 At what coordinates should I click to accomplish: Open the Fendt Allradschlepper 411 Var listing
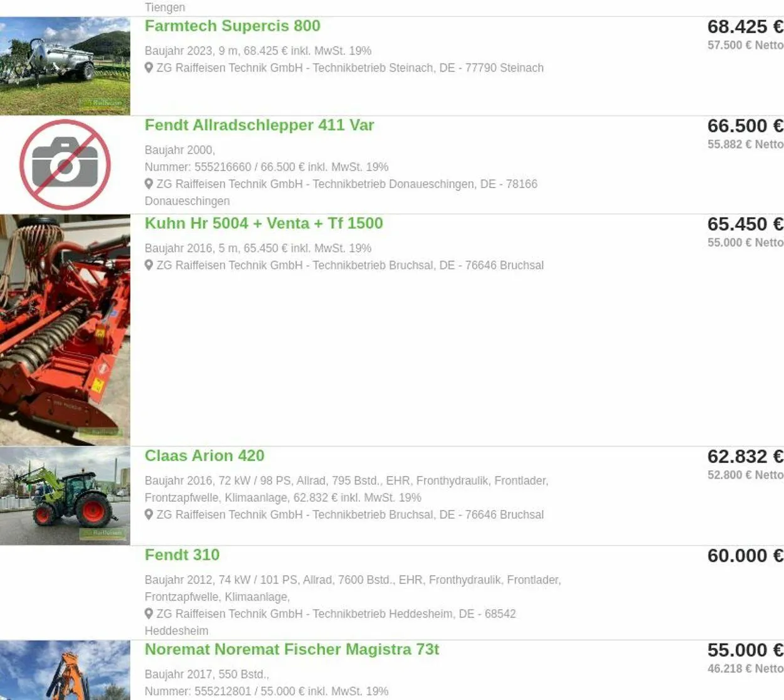tap(259, 125)
